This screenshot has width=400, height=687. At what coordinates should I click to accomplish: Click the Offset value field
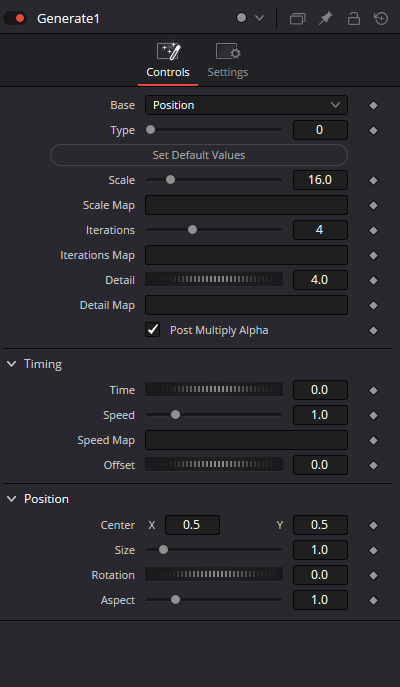320,465
